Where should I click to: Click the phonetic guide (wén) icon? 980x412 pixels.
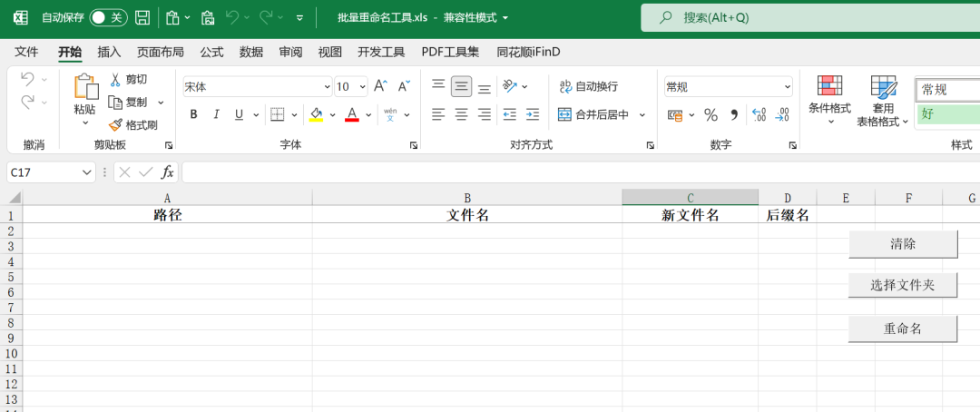click(x=390, y=114)
